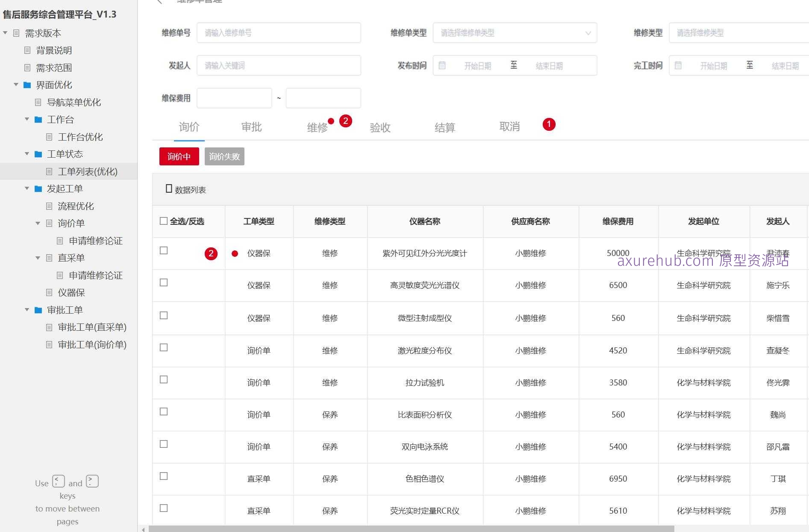Image resolution: width=809 pixels, height=532 pixels.
Task: Check the row checkbox for 紫外可见红外分光光度计
Action: [x=163, y=251]
